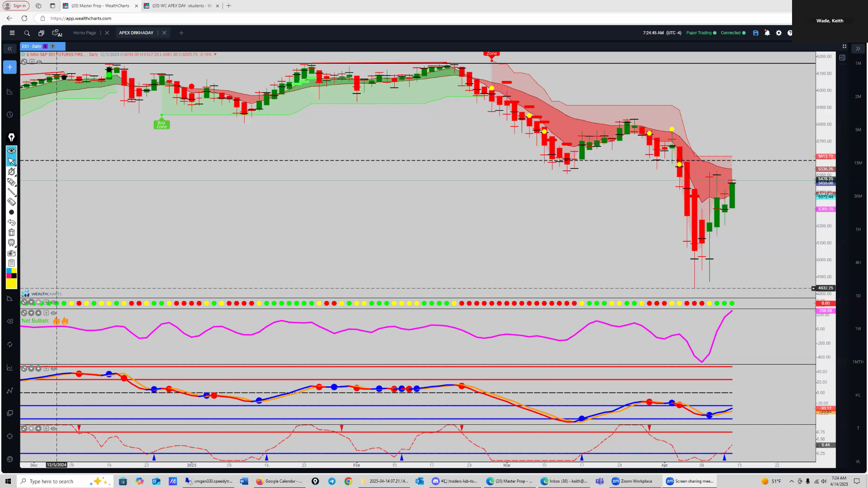Toggle eye on oscillator indicator panel
This screenshot has width=868, height=488.
(x=53, y=369)
